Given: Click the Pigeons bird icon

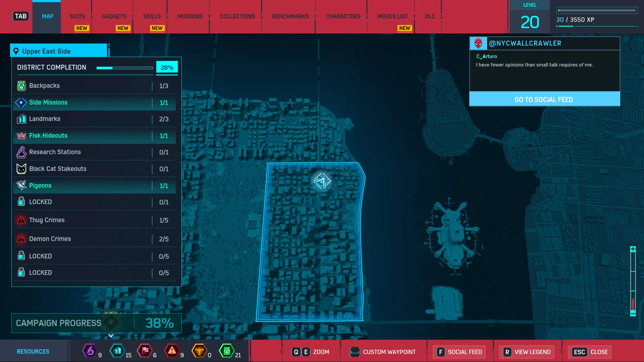Looking at the screenshot, I should point(21,185).
